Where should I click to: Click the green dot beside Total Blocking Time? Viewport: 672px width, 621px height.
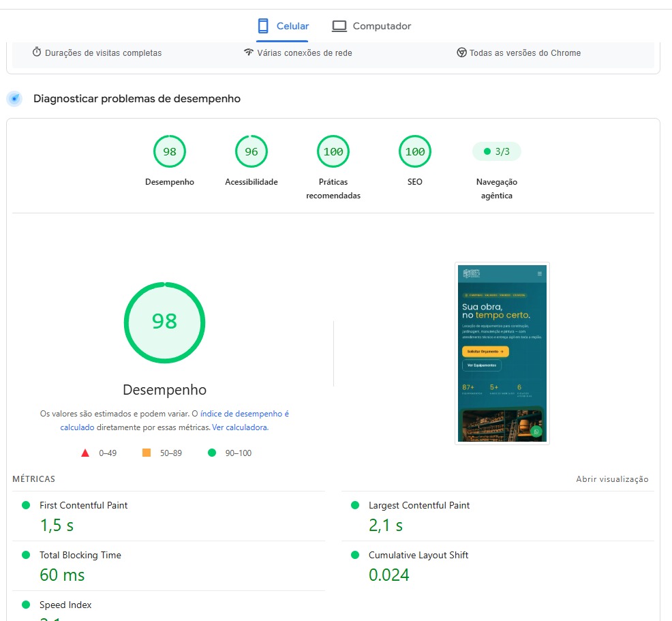pos(26,555)
